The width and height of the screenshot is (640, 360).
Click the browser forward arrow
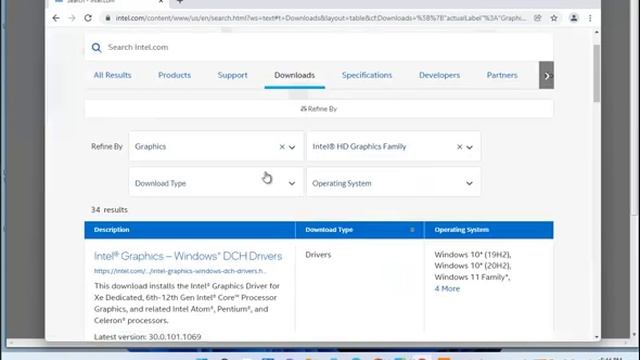[x=72, y=18]
